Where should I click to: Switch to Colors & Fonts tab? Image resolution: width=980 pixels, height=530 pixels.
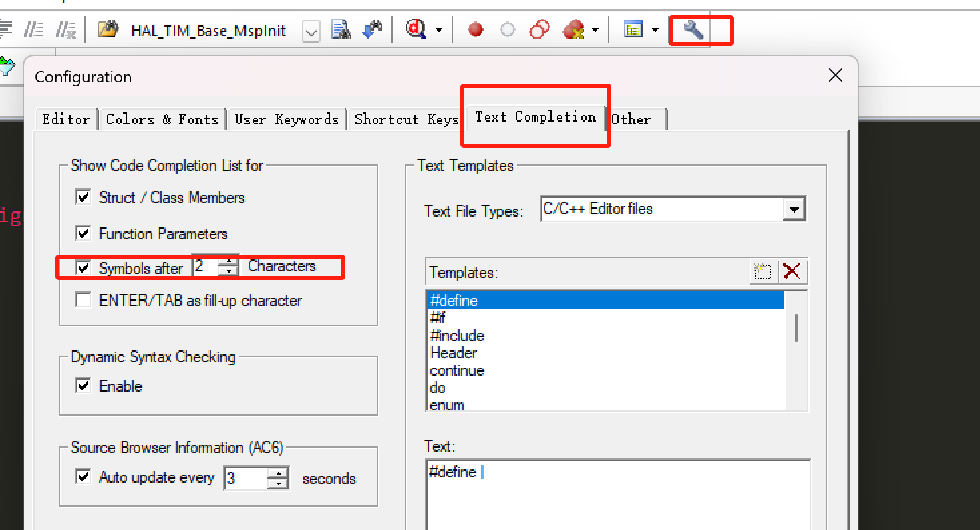click(162, 119)
